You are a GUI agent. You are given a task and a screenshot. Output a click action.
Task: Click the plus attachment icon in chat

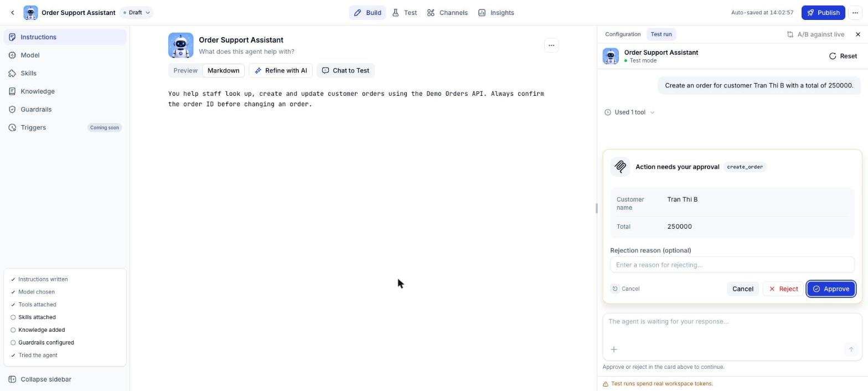613,349
